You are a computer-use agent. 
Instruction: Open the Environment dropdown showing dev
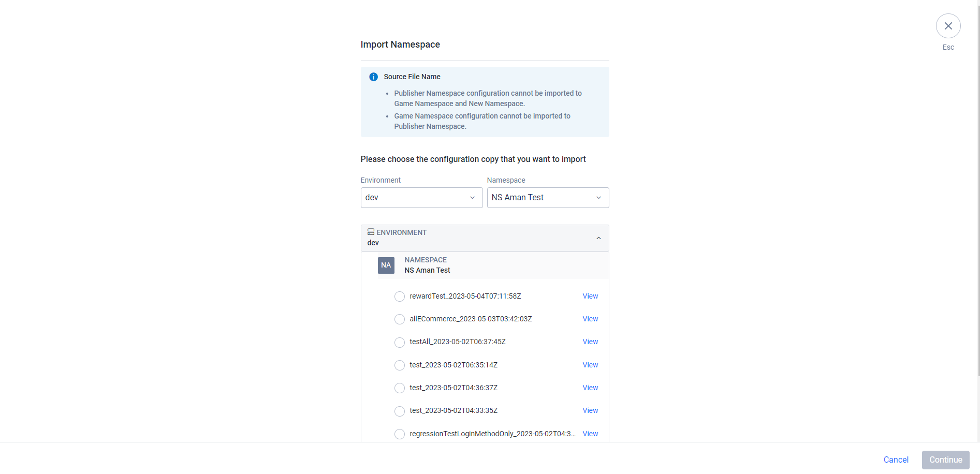coord(421,198)
